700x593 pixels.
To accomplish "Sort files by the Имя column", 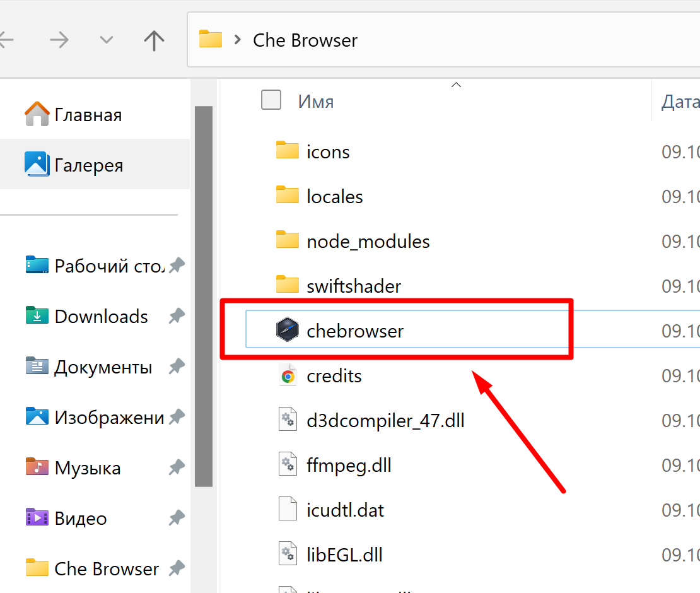I will (x=316, y=102).
